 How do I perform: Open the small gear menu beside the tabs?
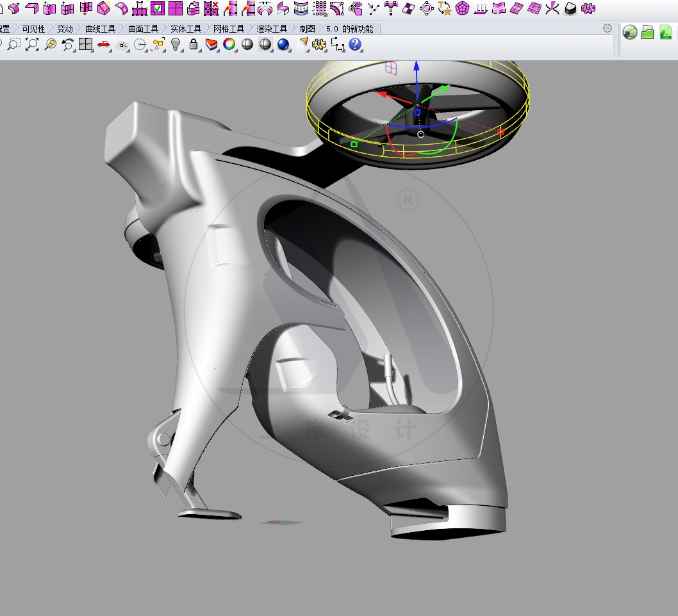(607, 28)
